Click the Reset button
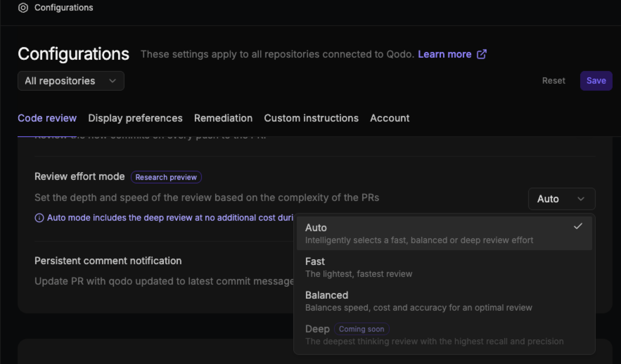This screenshot has width=621, height=364. (x=553, y=81)
